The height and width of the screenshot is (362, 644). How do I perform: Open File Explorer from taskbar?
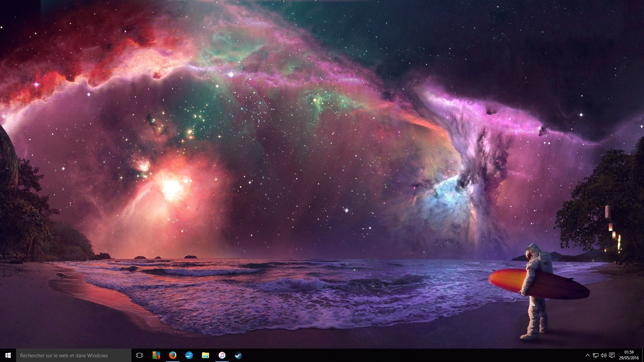(x=205, y=355)
